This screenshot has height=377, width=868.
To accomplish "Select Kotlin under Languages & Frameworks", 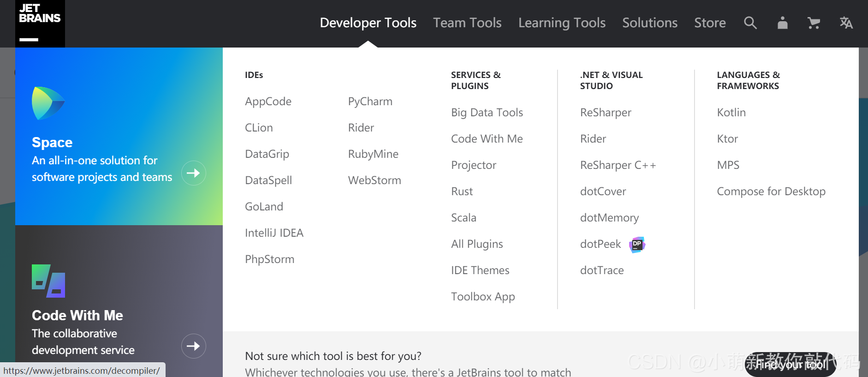I will coord(731,113).
